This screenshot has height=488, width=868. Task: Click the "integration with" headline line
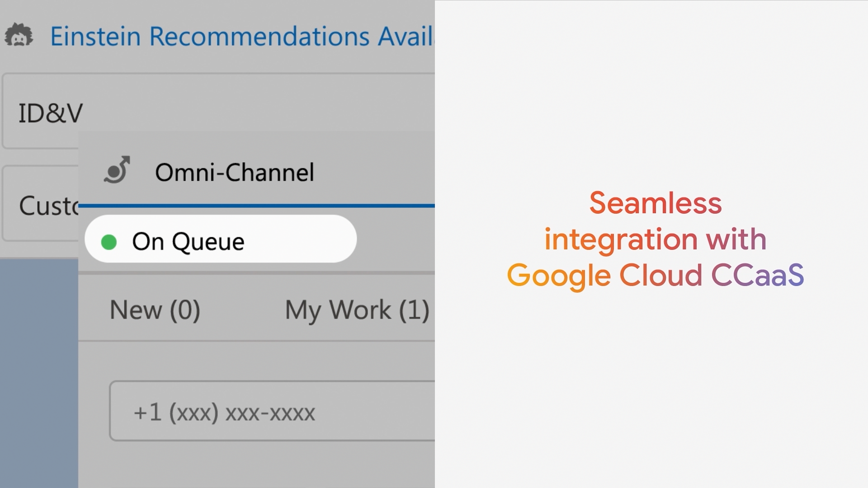coord(655,239)
